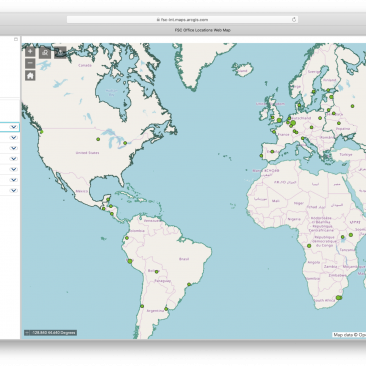Select the FSC Office Locations Web Map tab
The image size is (366, 366).
pyautogui.click(x=202, y=30)
